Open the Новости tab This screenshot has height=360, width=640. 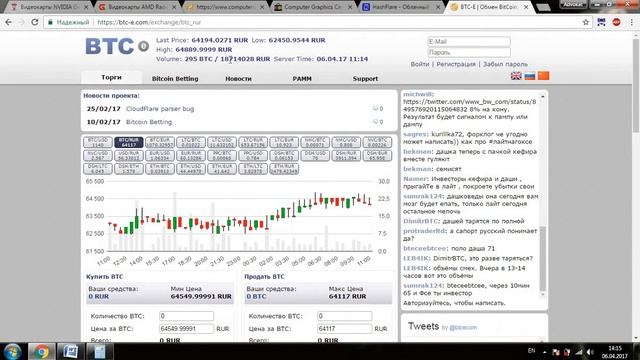[238, 78]
